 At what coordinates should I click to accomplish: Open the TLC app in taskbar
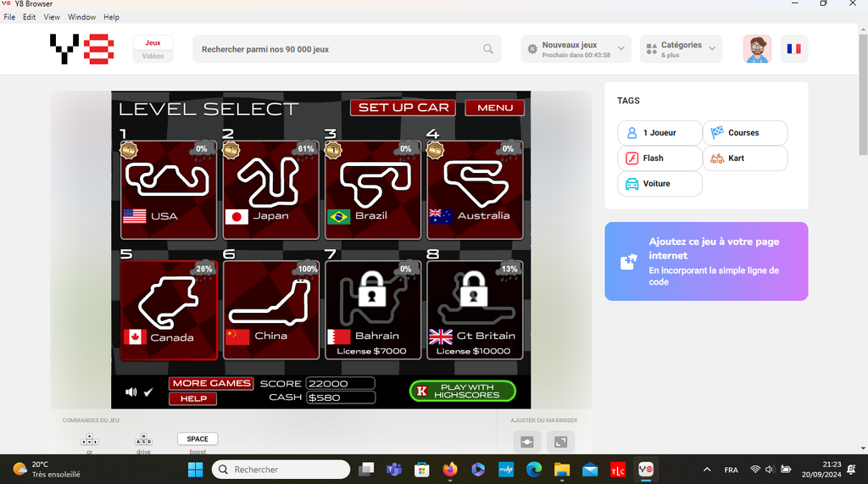[x=618, y=470]
